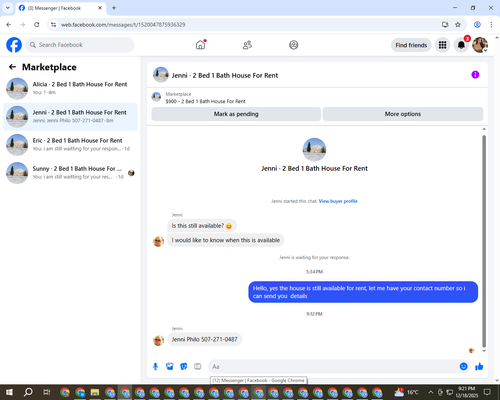Viewport: 500px width, 400px height.
Task: Click the Facebook logo
Action: point(14,45)
